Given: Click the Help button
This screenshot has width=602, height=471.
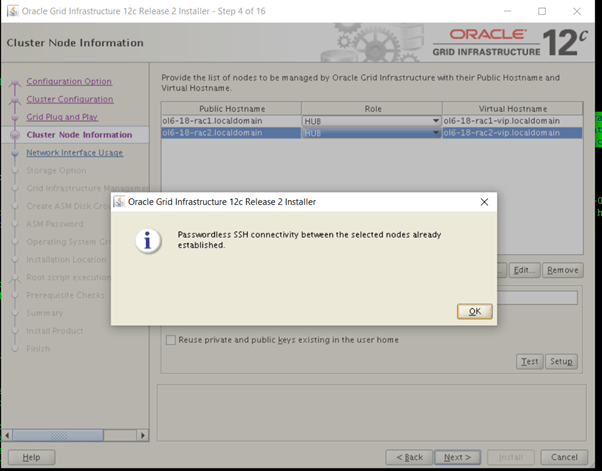Looking at the screenshot, I should click(x=31, y=457).
